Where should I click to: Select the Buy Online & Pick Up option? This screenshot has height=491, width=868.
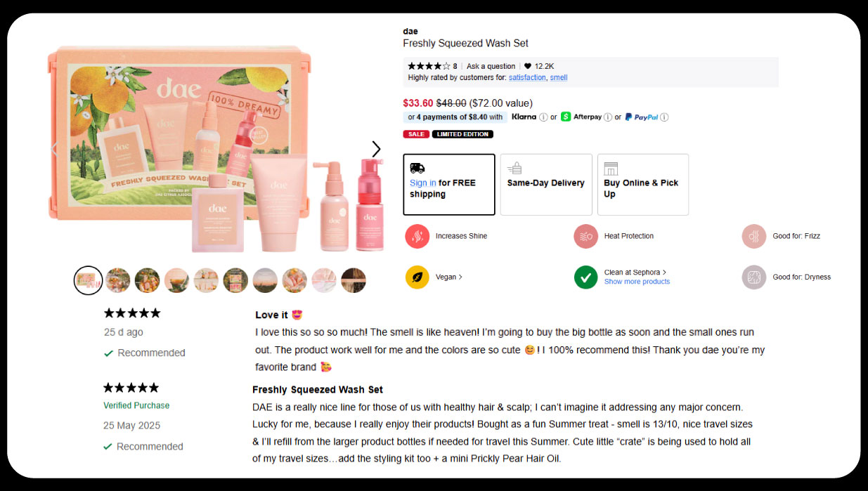(642, 184)
